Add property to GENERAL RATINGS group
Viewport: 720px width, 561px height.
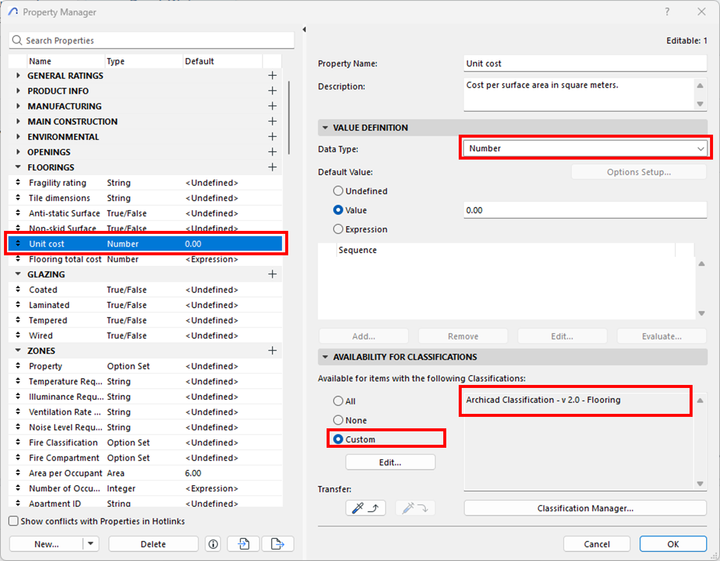coord(272,75)
